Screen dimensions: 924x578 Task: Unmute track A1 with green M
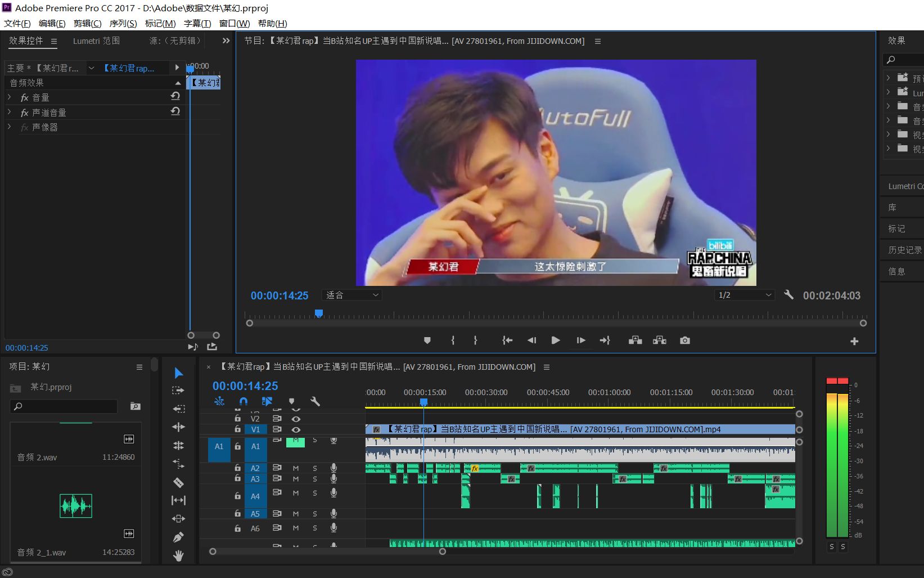[x=295, y=442]
